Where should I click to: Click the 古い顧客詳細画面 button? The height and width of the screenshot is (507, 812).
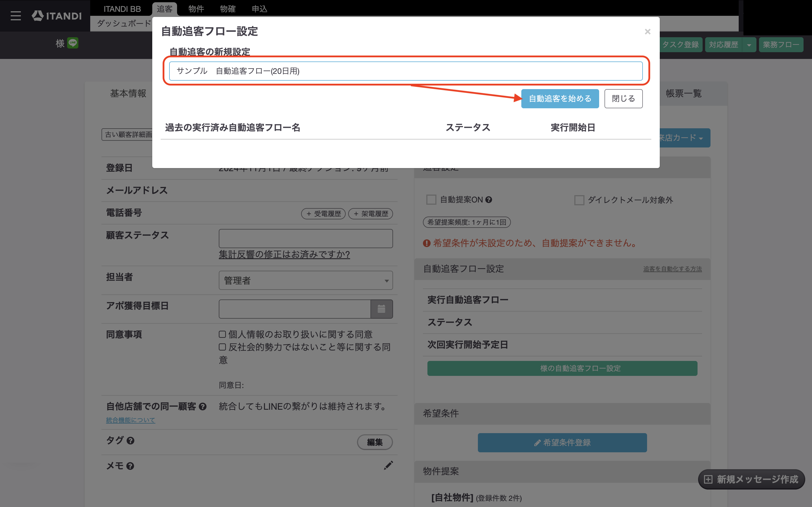128,135
